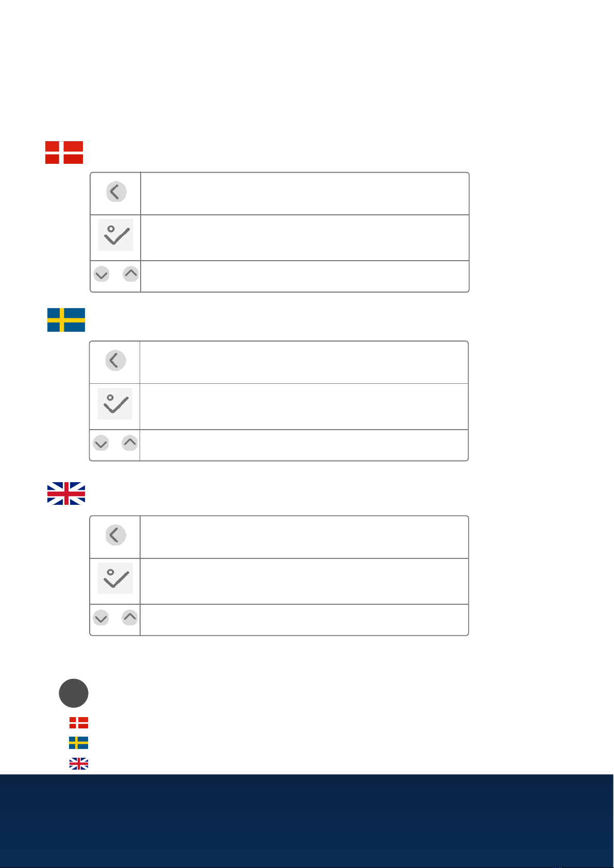Select the small Swedish flag at the bottom
Viewport: 614px width, 868px height.
pos(78,742)
